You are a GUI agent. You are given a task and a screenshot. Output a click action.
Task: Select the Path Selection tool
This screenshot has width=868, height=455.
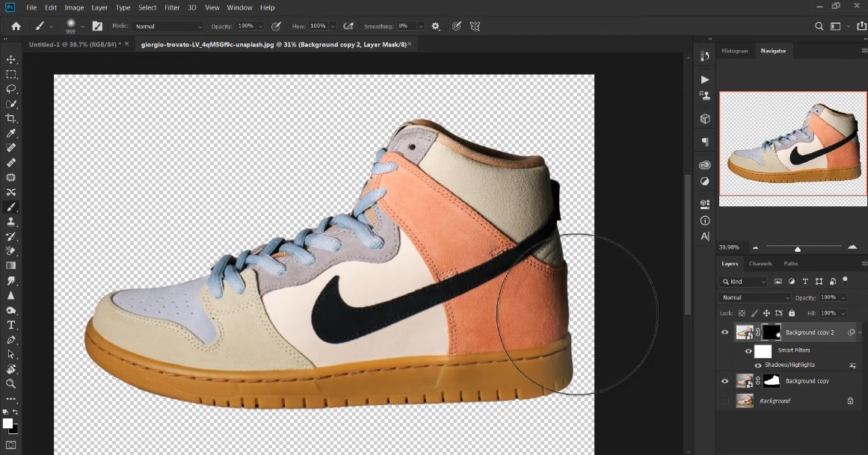click(11, 354)
